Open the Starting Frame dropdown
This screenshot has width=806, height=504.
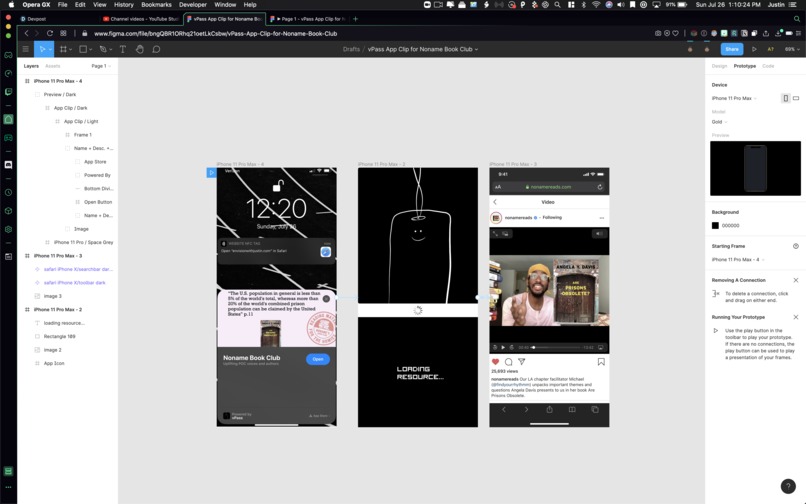coord(738,260)
